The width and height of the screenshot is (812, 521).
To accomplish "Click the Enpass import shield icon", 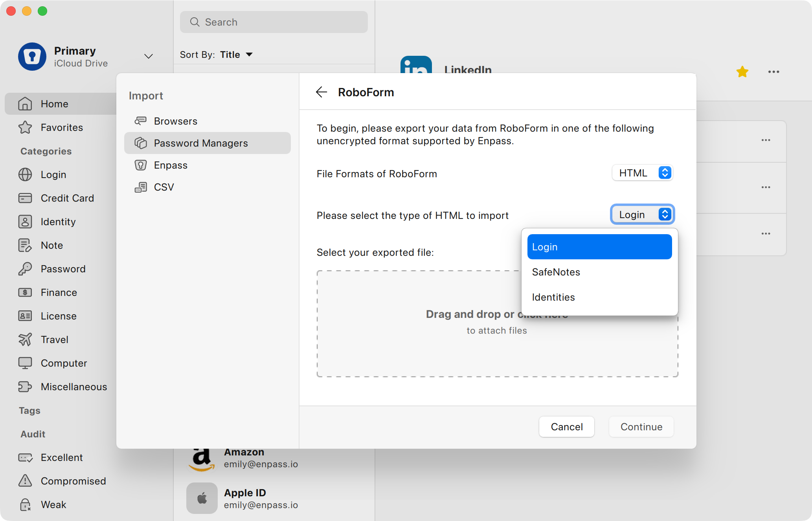I will click(141, 165).
